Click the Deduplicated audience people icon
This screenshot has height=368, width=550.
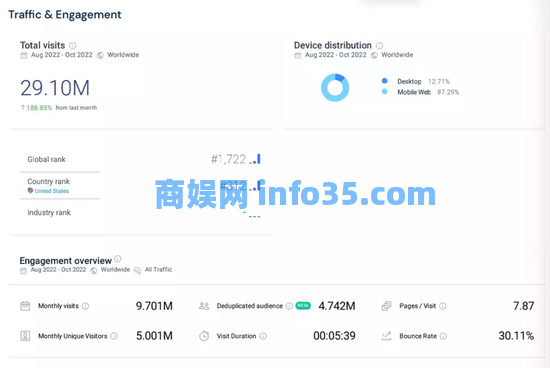204,306
